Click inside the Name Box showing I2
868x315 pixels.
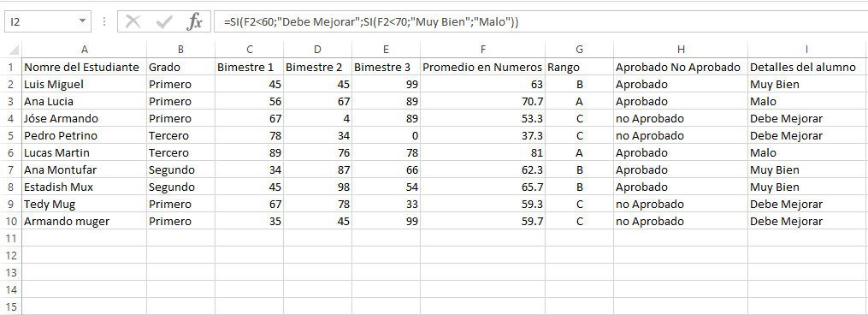tap(40, 22)
